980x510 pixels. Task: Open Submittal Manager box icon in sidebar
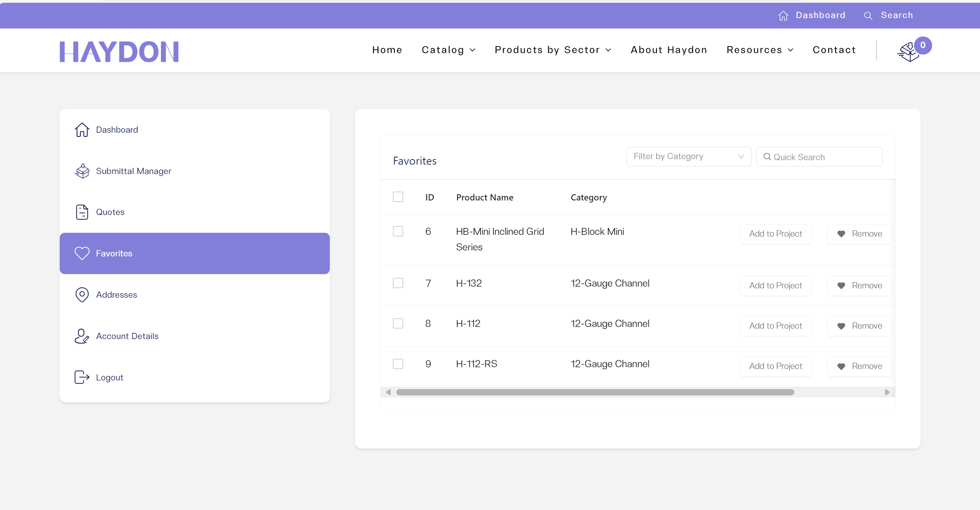coord(82,171)
